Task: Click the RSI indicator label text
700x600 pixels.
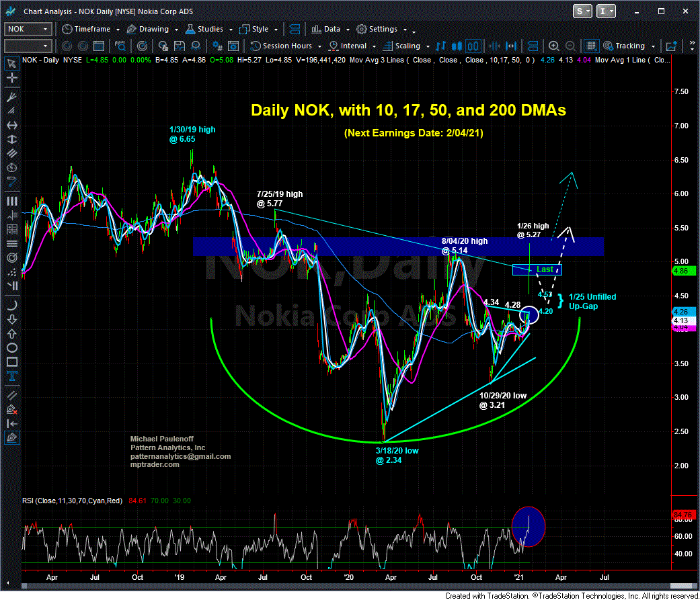Action: click(73, 501)
